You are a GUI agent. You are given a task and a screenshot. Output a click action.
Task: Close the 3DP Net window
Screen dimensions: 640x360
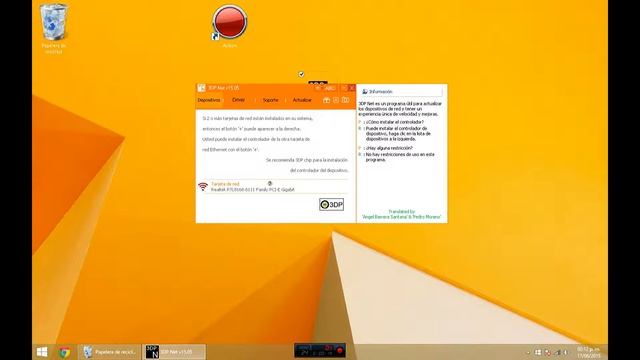click(352, 88)
